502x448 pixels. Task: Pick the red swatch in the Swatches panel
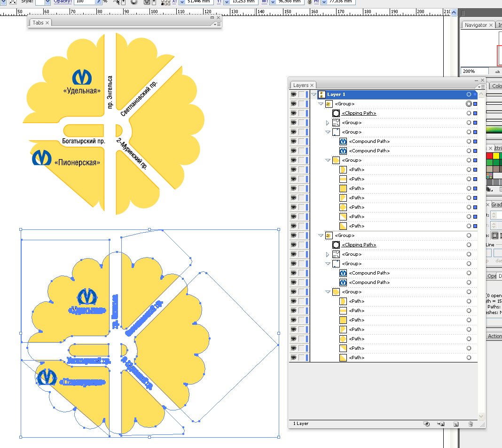(489, 156)
